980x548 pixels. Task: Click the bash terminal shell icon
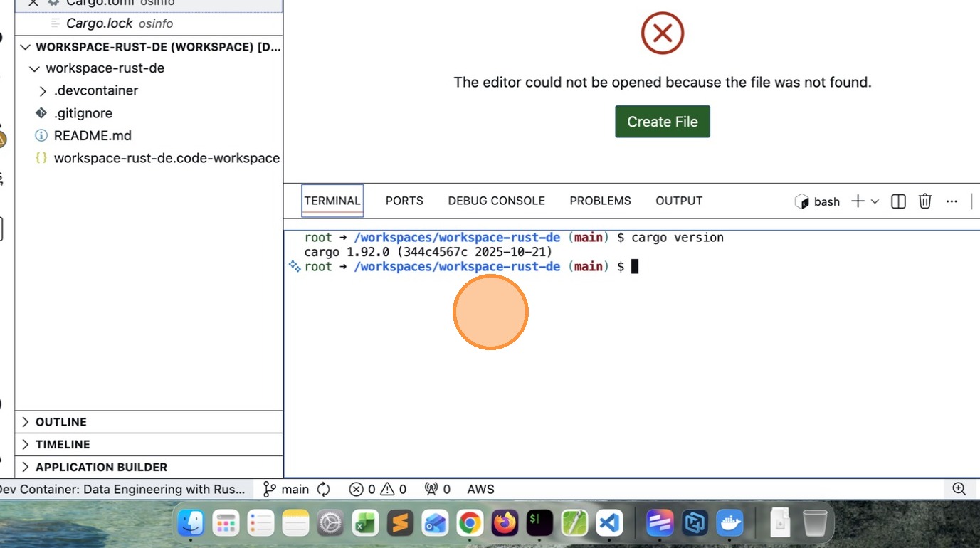[x=801, y=201]
